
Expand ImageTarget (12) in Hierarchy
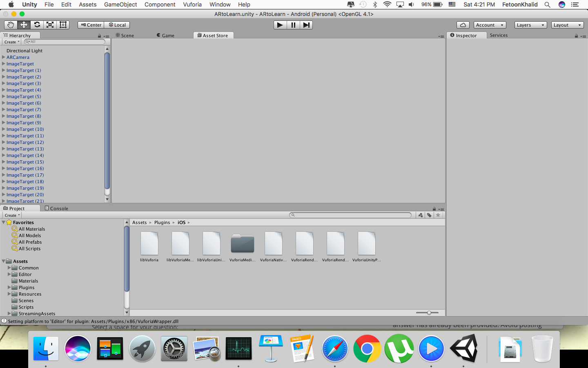[x=4, y=142]
